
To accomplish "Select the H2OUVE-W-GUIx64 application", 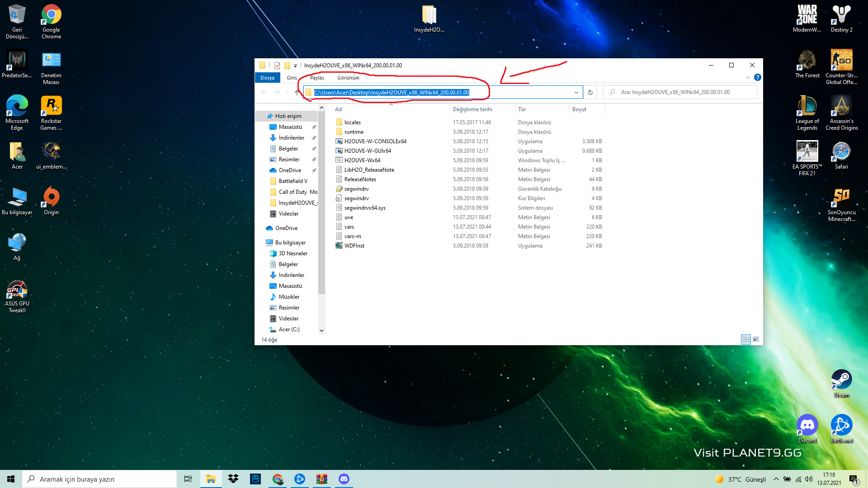I will [x=367, y=151].
